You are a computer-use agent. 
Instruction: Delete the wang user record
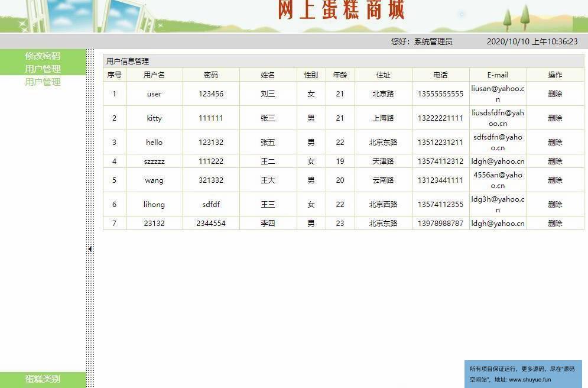click(x=554, y=180)
